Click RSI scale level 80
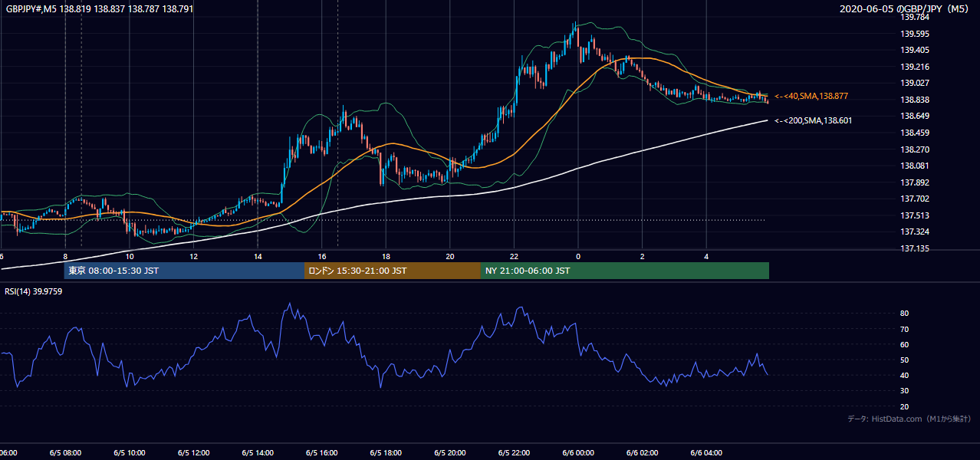The width and height of the screenshot is (980, 460). [x=904, y=314]
